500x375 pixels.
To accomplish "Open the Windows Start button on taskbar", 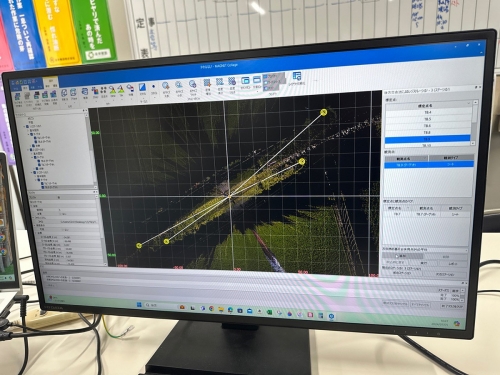I will pyautogui.click(x=139, y=305).
